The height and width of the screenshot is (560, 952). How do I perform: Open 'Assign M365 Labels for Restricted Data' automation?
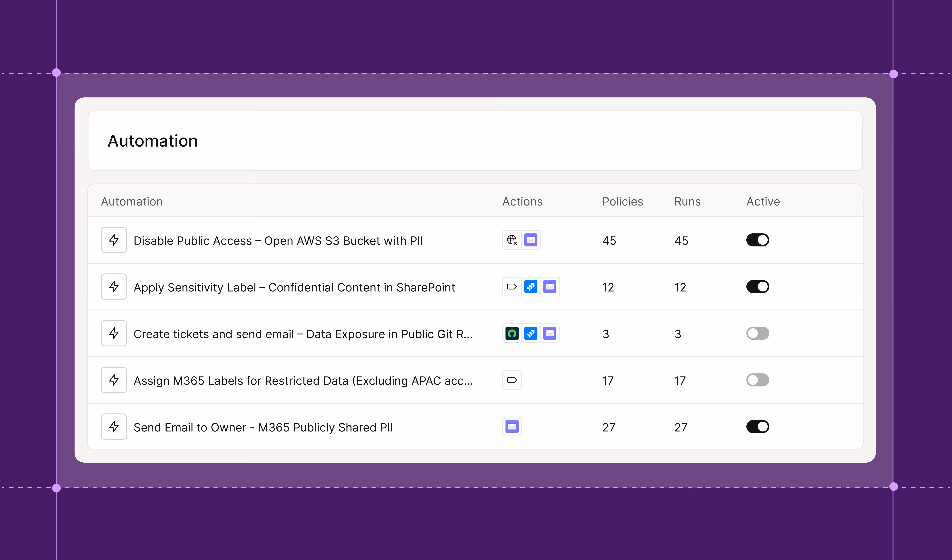(x=303, y=381)
